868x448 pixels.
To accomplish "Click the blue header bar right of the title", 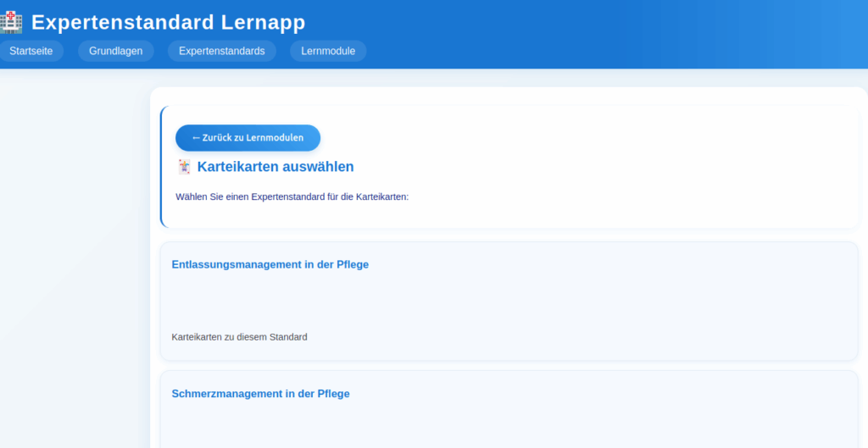I will pyautogui.click(x=593, y=23).
